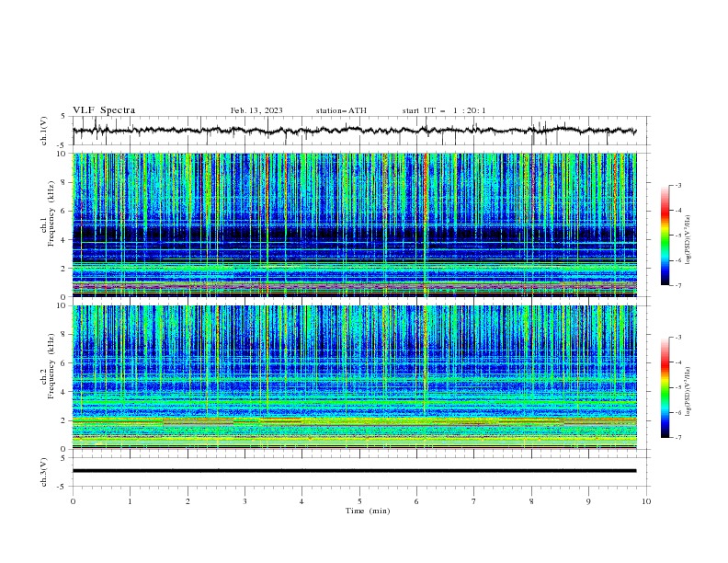Click the ch.3 flat black waveform band

point(354,471)
